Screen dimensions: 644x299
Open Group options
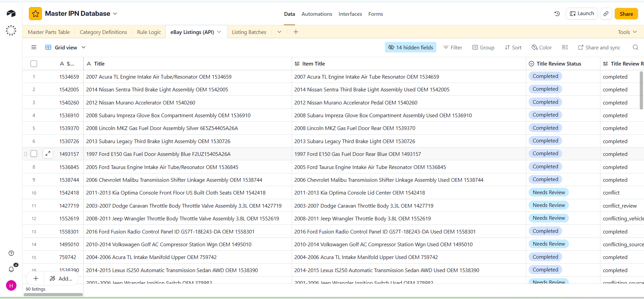483,47
